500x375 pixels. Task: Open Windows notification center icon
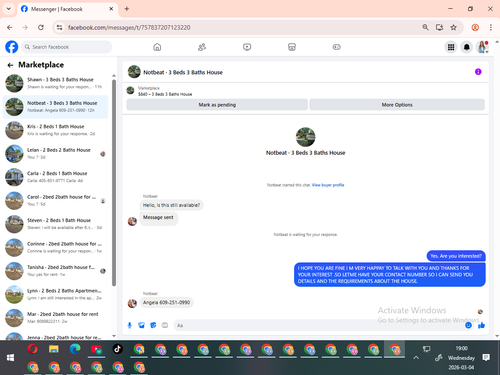[486, 358]
